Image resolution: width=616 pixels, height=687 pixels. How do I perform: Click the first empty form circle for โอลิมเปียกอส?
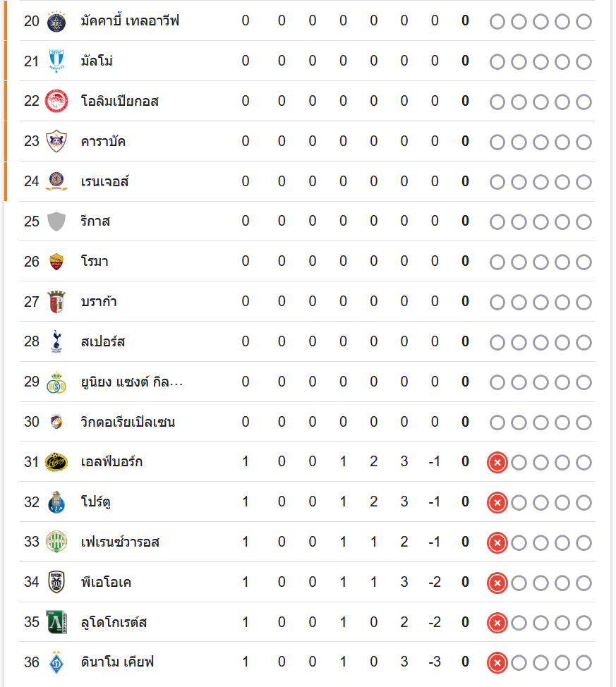497,102
